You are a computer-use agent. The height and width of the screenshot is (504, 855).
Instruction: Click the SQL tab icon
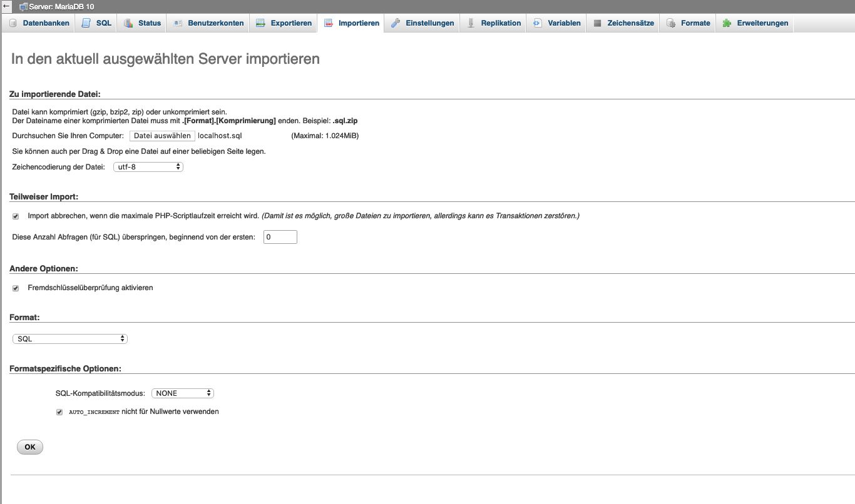pos(86,23)
